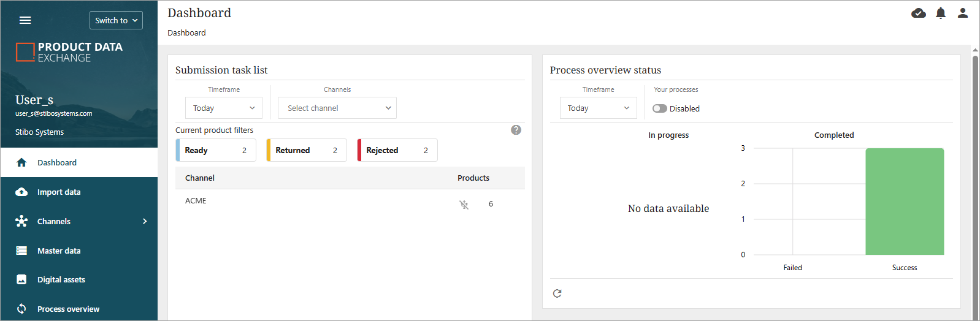Open the Process overview page

tap(68, 309)
